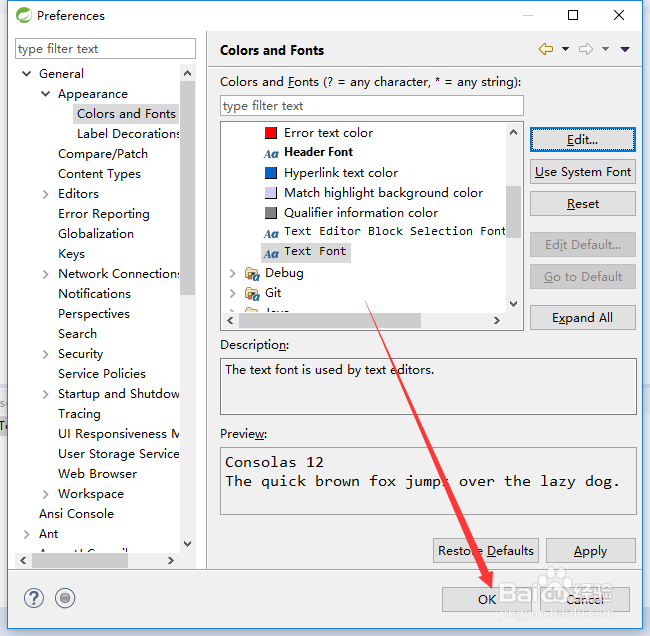
Task: Click the Reset button
Action: (582, 204)
